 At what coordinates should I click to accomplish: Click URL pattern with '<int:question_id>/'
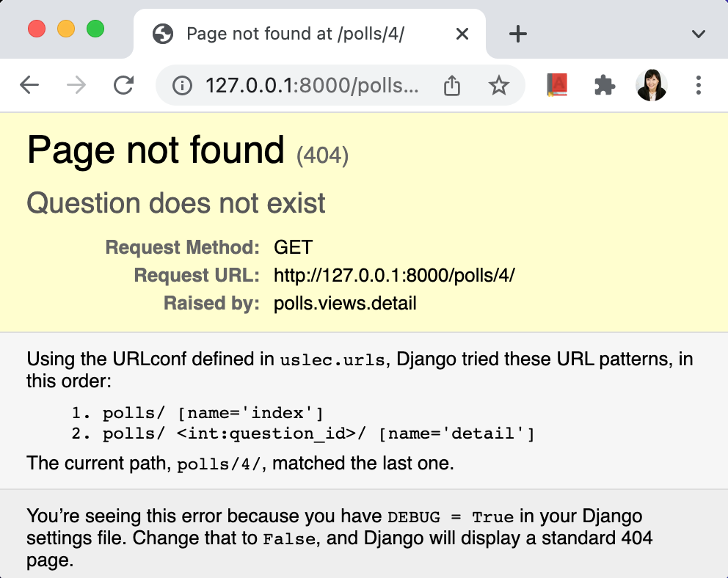(x=319, y=433)
